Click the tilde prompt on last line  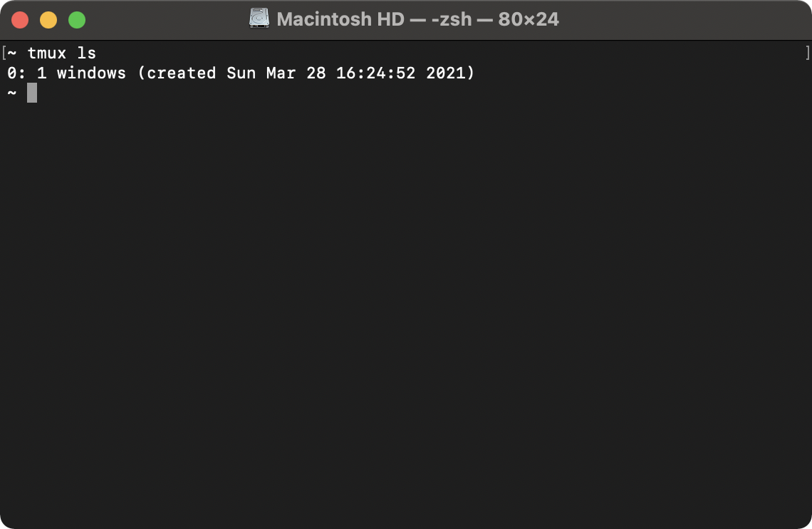click(x=12, y=93)
